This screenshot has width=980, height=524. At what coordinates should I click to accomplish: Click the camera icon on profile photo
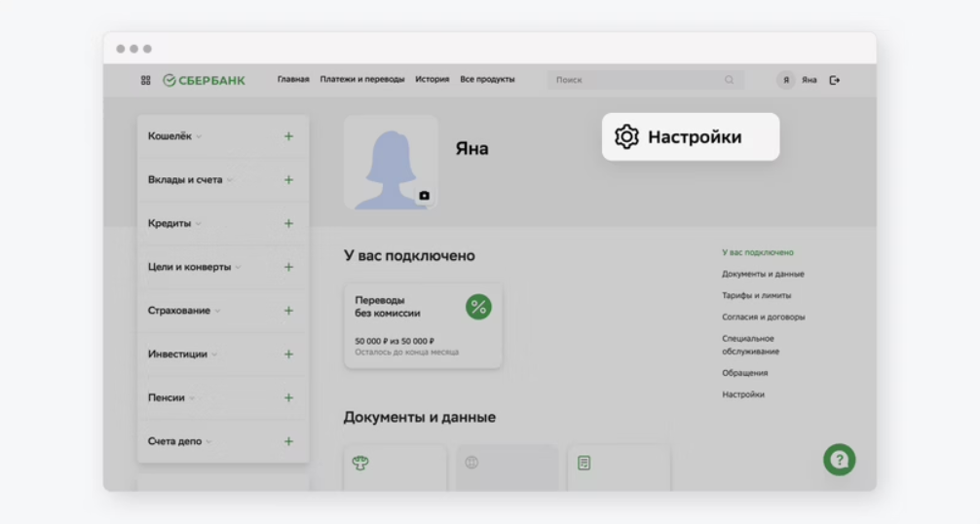(x=424, y=196)
